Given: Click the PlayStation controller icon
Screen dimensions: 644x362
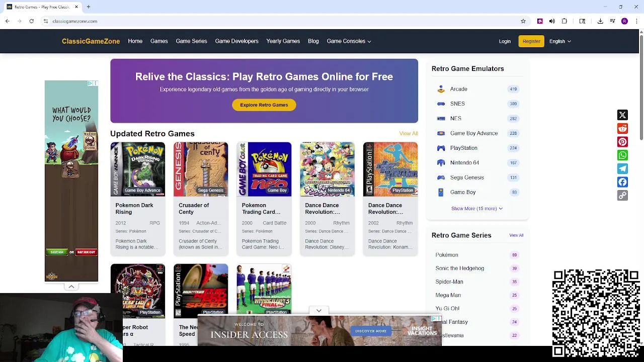Looking at the screenshot, I should 441,148.
